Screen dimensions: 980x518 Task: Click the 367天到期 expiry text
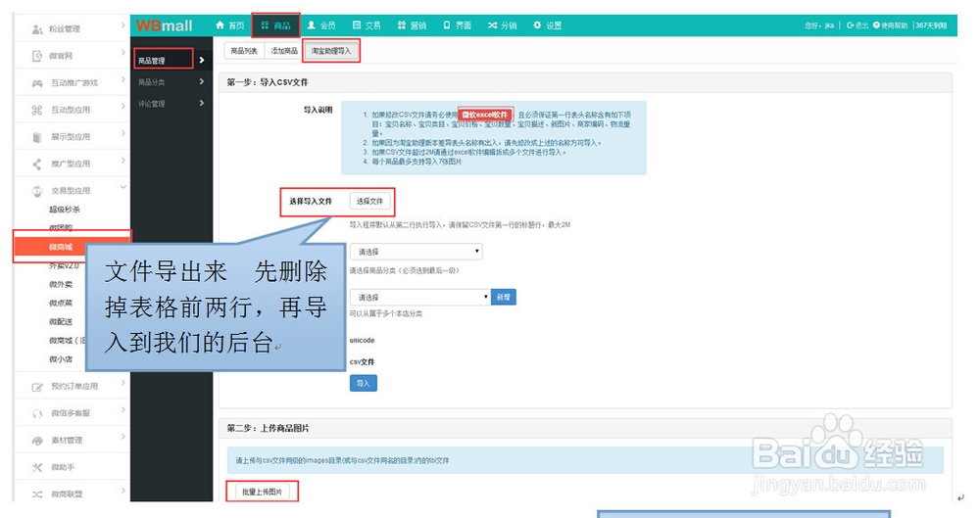tap(931, 25)
